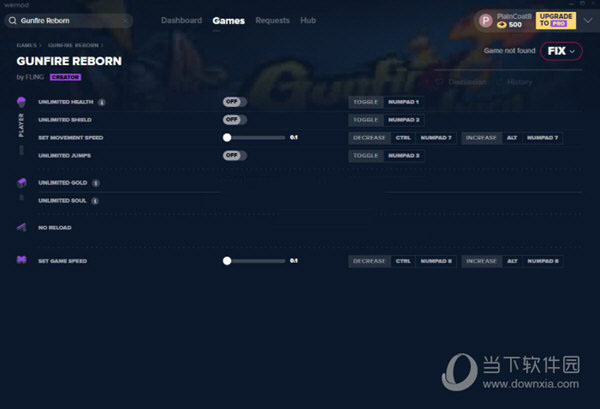Click the GUNFIRE REBORN breadcrumb link
Viewport: 600px width, 409px height.
coord(73,45)
